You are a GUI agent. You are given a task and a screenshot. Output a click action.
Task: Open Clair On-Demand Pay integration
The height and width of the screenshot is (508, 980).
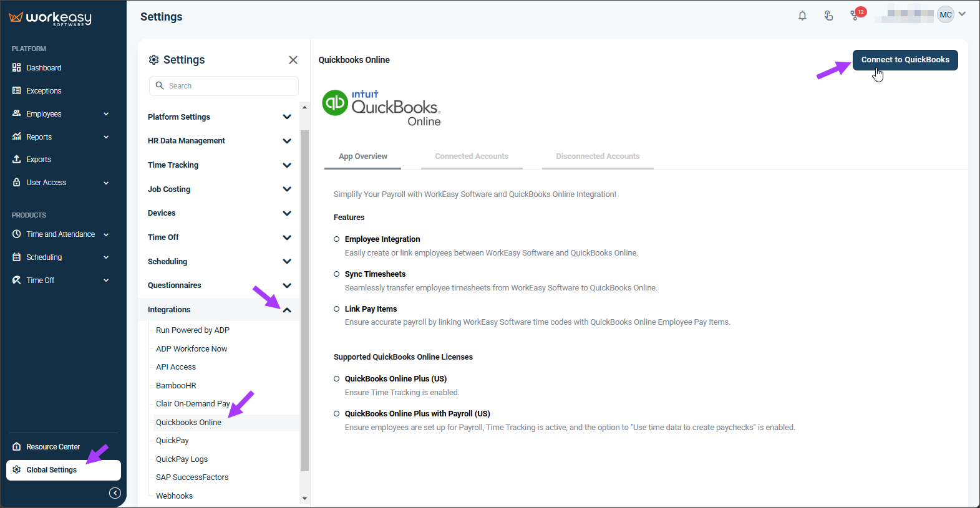193,404
